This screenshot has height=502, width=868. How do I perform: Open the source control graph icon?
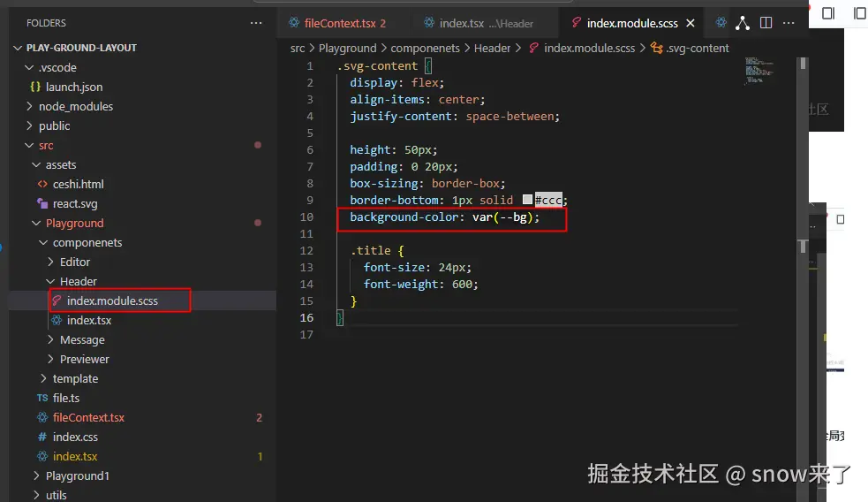click(743, 23)
